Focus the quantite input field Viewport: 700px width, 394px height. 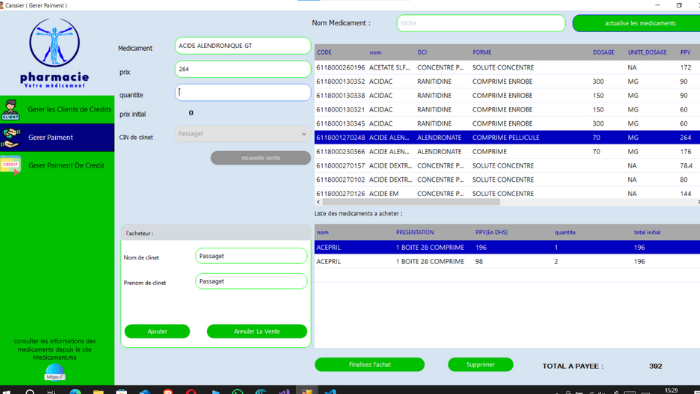click(x=243, y=92)
